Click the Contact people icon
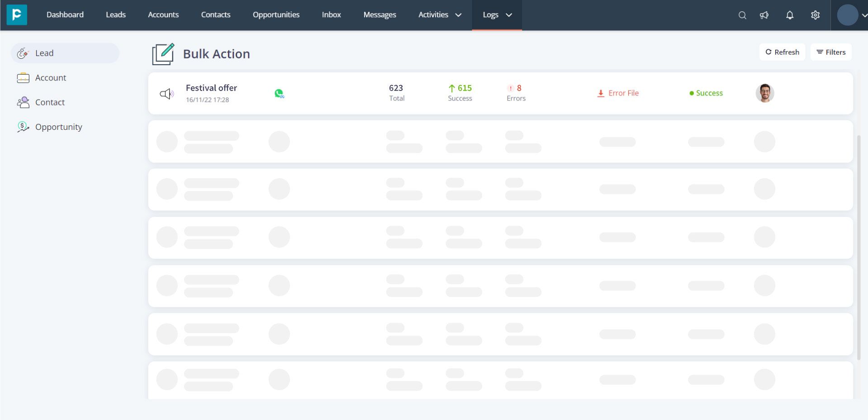This screenshot has height=420, width=868. pos(23,102)
